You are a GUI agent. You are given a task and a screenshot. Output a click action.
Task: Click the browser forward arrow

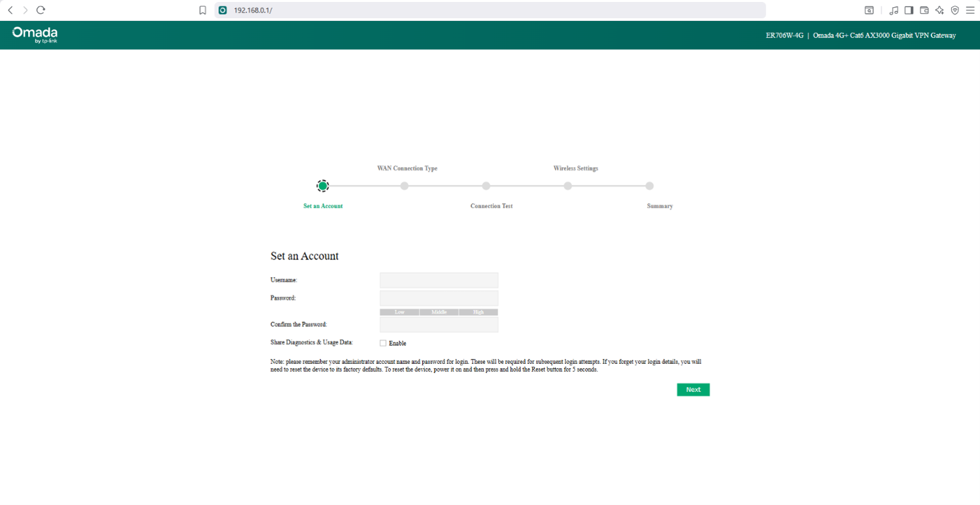click(25, 10)
